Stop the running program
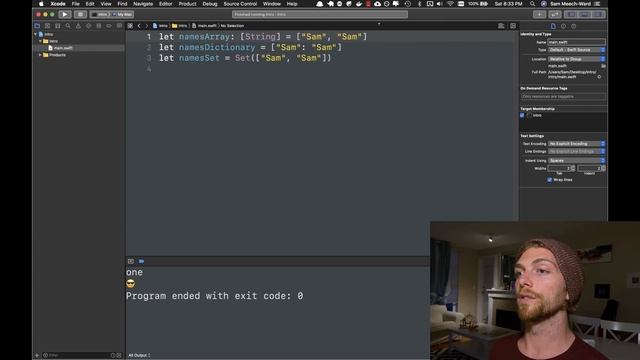The height and width of the screenshot is (360, 640). [x=80, y=14]
